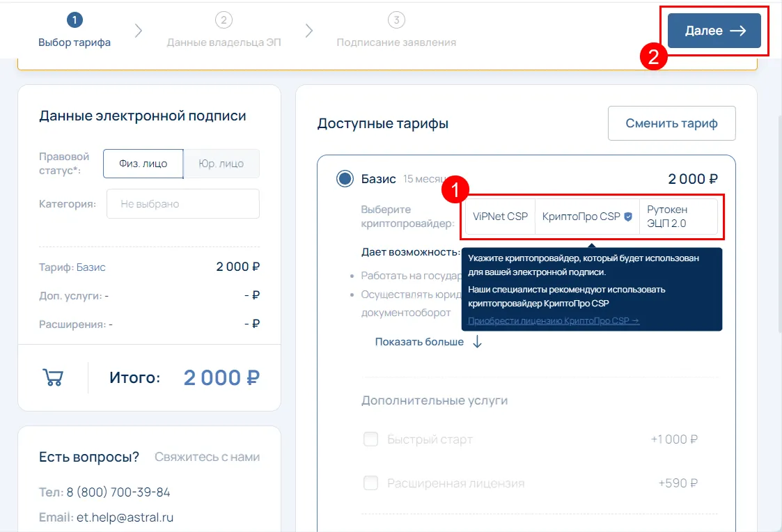Tick the Расширенная лицензия checkbox
782x532 pixels.
371,483
